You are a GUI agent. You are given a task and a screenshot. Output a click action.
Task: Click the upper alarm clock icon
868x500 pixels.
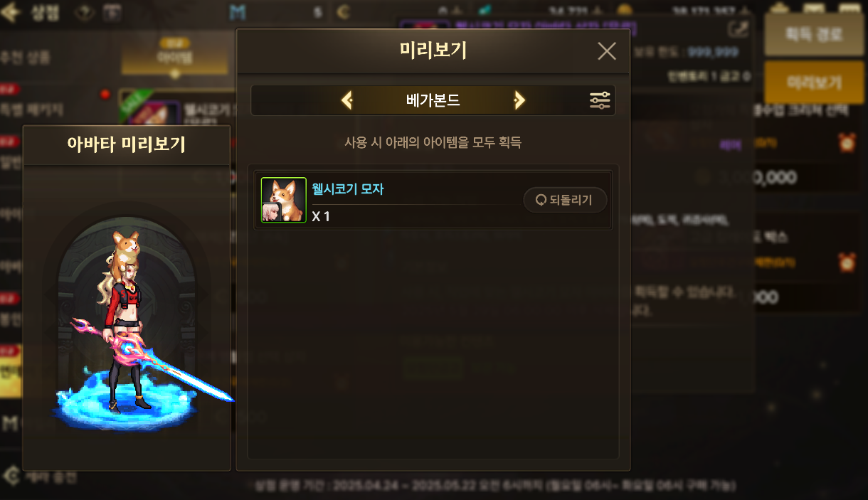tap(847, 142)
